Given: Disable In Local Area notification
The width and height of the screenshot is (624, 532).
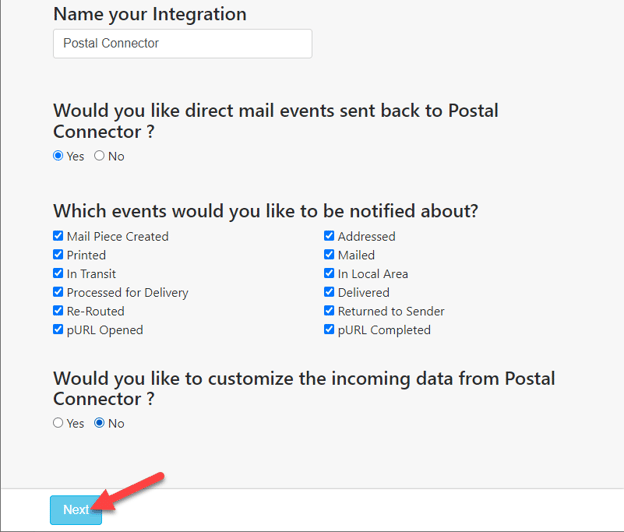Looking at the screenshot, I should click(x=329, y=273).
